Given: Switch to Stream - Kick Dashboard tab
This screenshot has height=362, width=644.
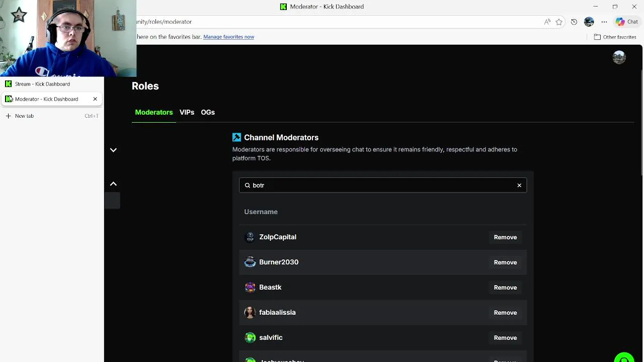Looking at the screenshot, I should (x=42, y=84).
